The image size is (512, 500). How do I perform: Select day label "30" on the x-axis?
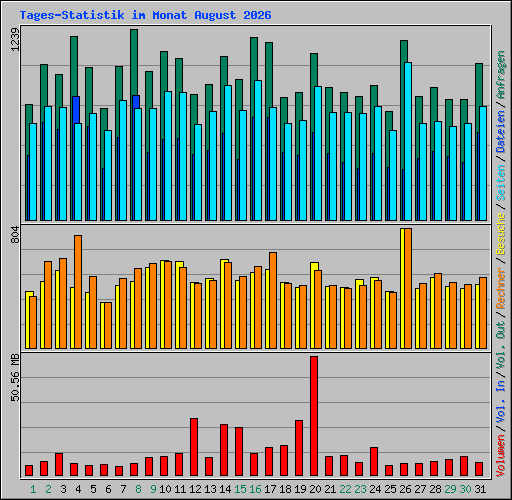point(465,489)
